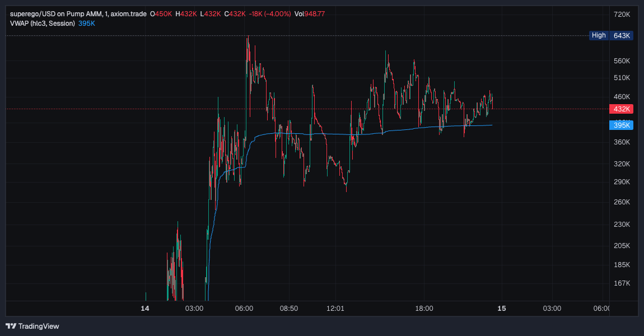Viewport: 644px width, 336px height.
Task: Click the date label "14" on the time axis
Action: point(145,309)
